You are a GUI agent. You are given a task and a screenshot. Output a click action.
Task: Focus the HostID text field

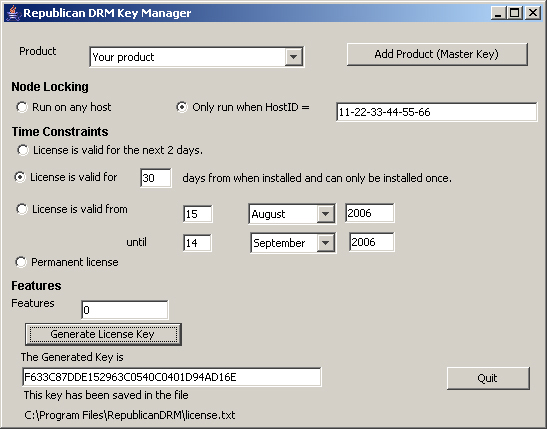436,112
